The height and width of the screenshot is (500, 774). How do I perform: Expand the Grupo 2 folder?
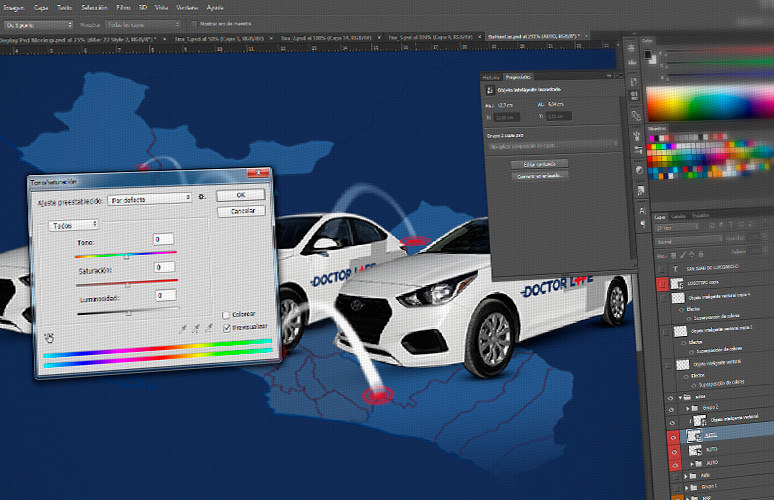pos(688,408)
